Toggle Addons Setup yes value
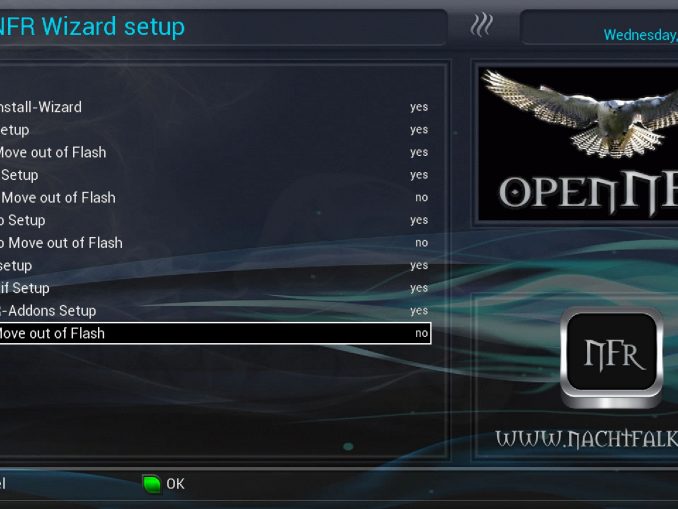The image size is (678, 509). click(x=419, y=311)
